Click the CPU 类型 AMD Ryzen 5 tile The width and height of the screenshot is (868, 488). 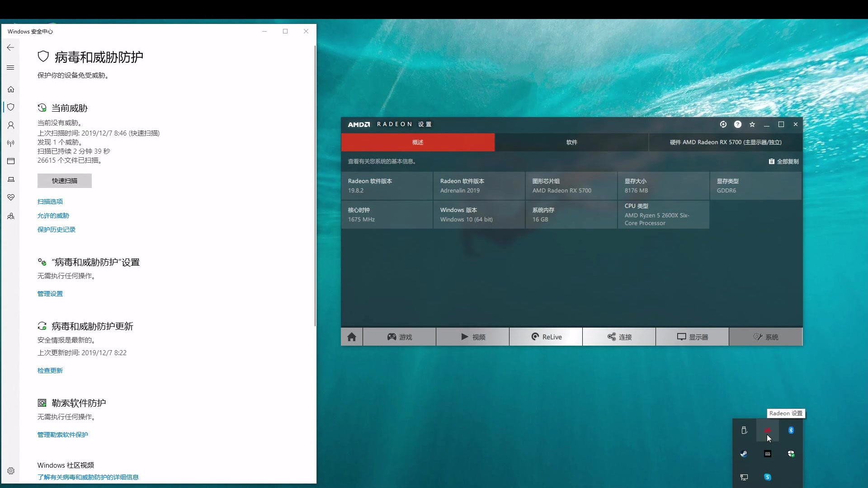pyautogui.click(x=664, y=215)
